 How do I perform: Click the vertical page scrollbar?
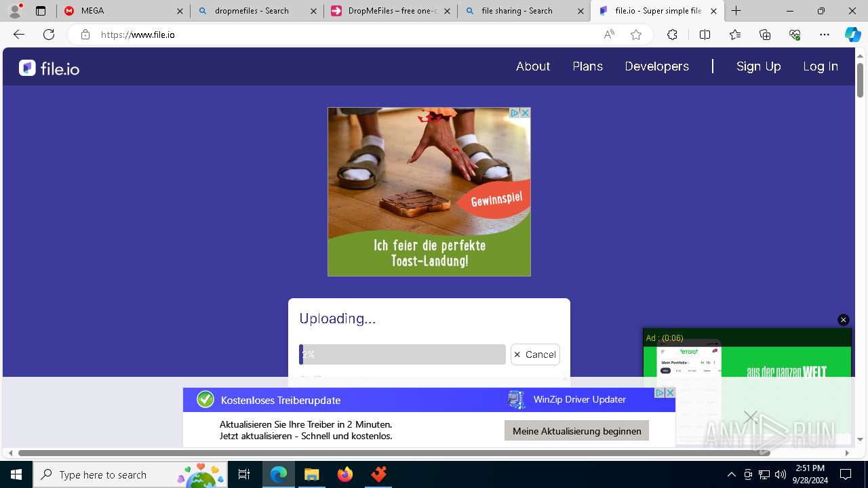pos(861,80)
